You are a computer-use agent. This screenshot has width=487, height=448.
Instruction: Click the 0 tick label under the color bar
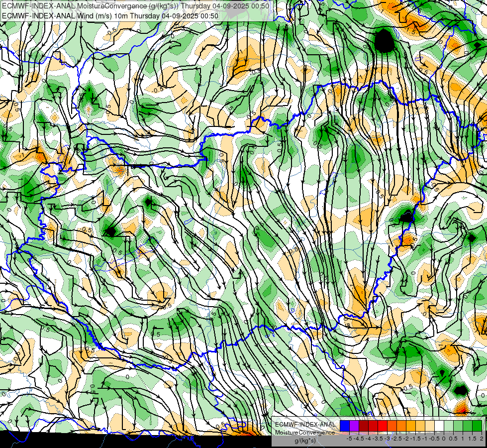(444, 439)
